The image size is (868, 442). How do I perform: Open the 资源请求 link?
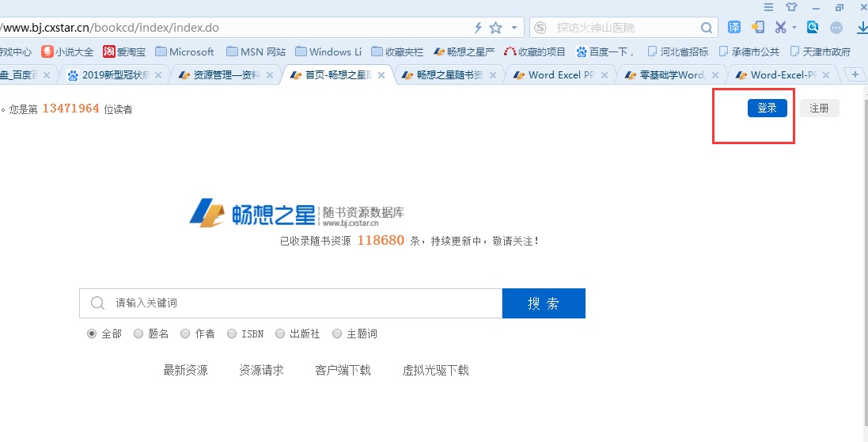[x=261, y=370]
